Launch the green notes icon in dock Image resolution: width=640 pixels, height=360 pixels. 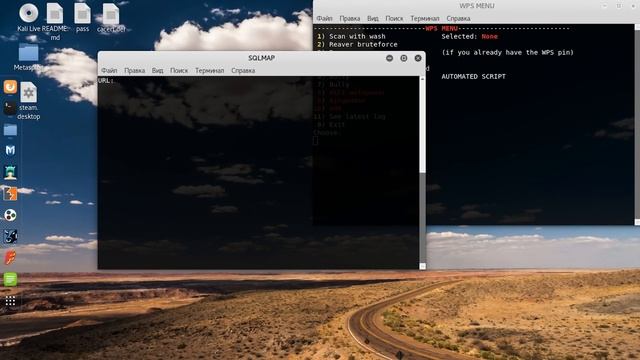pyautogui.click(x=10, y=279)
